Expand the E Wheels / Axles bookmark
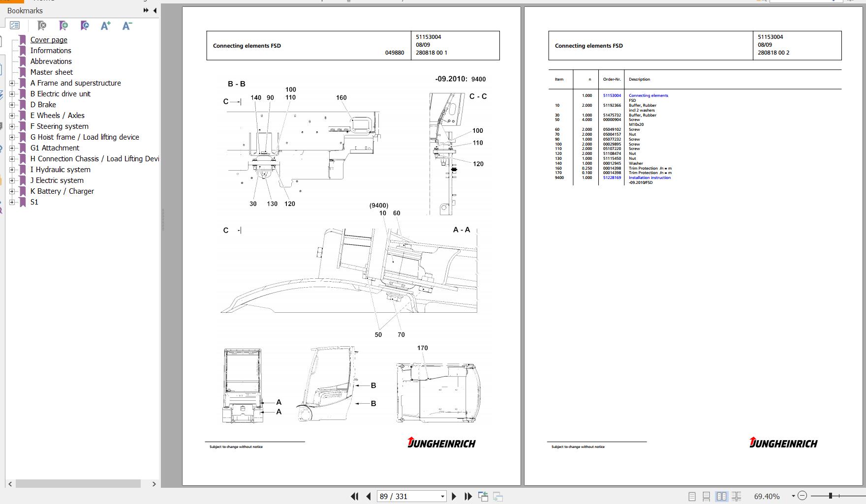The width and height of the screenshot is (866, 504). 12,116
